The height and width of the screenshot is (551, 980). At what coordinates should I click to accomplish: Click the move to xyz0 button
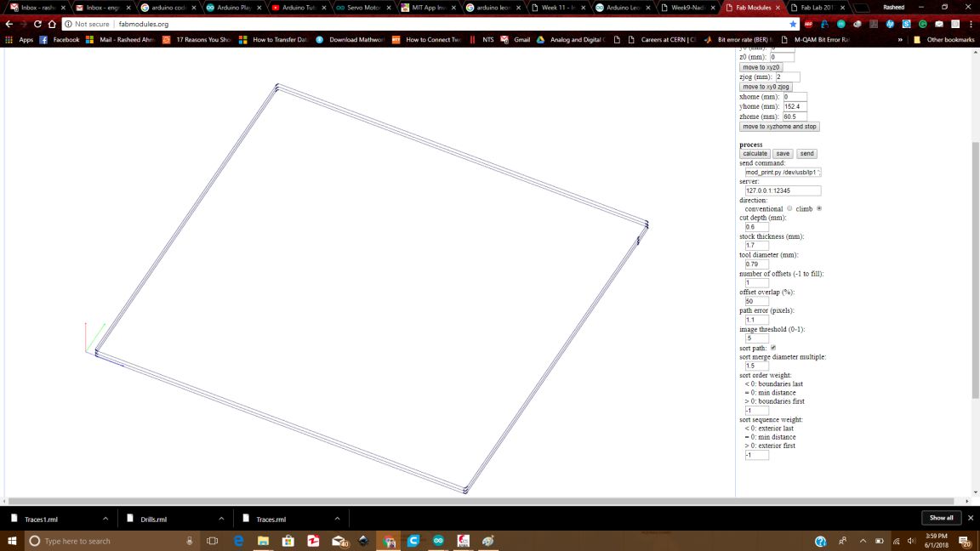(x=761, y=67)
